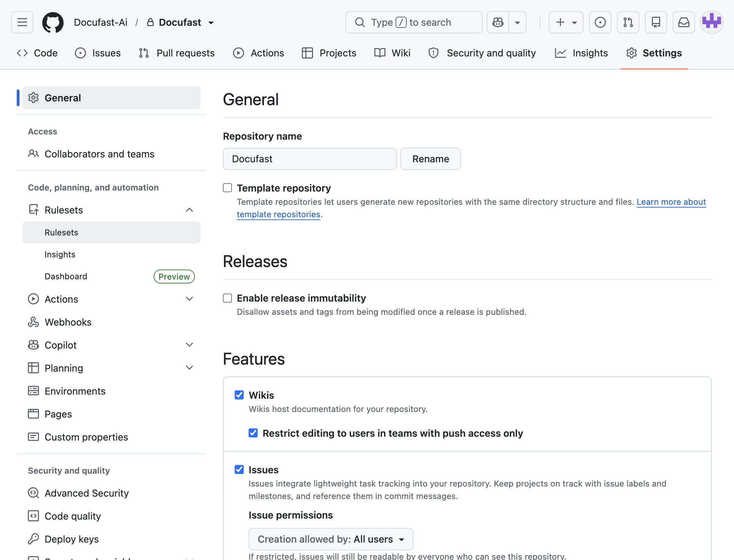Click the search magnifier icon
Screen dimensions: 734x560
[x=360, y=22]
